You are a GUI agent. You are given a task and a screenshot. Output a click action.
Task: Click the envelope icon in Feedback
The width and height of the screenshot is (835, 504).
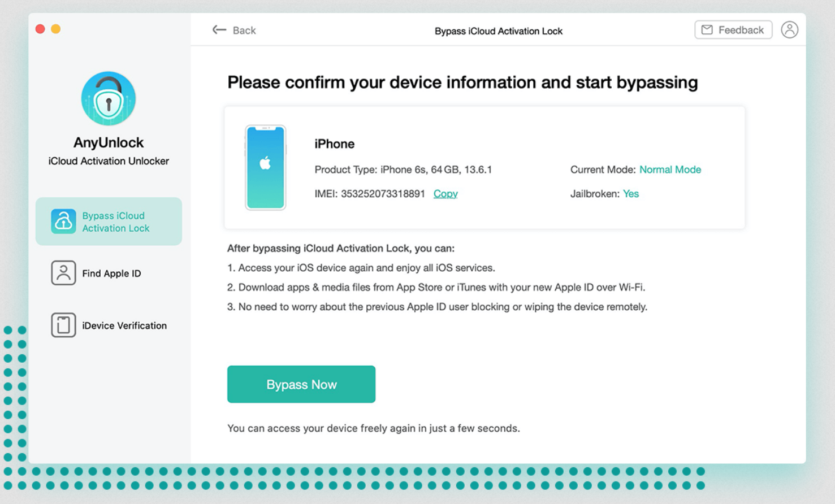point(707,30)
